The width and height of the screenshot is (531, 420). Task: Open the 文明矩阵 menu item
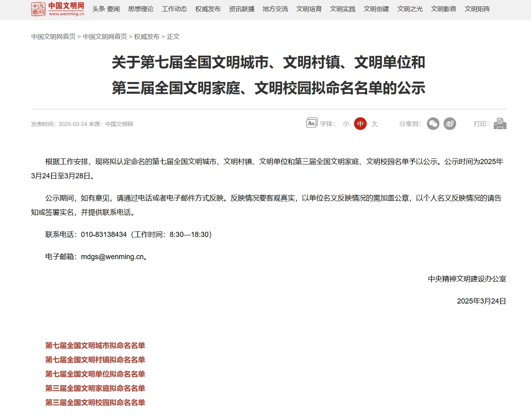coord(477,9)
